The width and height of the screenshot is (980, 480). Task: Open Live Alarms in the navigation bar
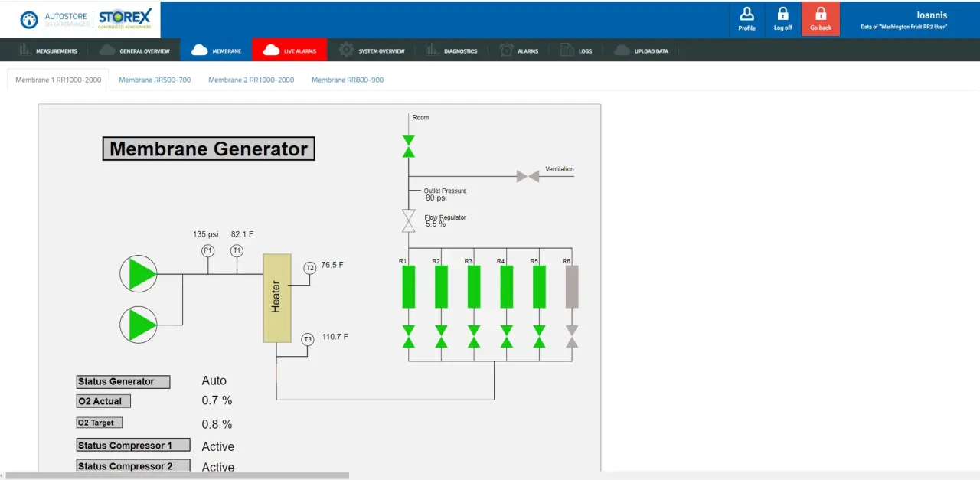point(289,51)
